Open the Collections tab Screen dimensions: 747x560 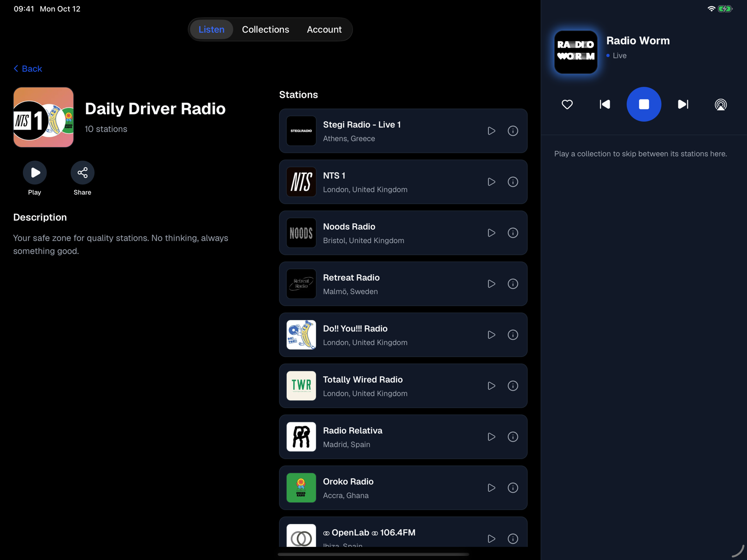click(266, 29)
